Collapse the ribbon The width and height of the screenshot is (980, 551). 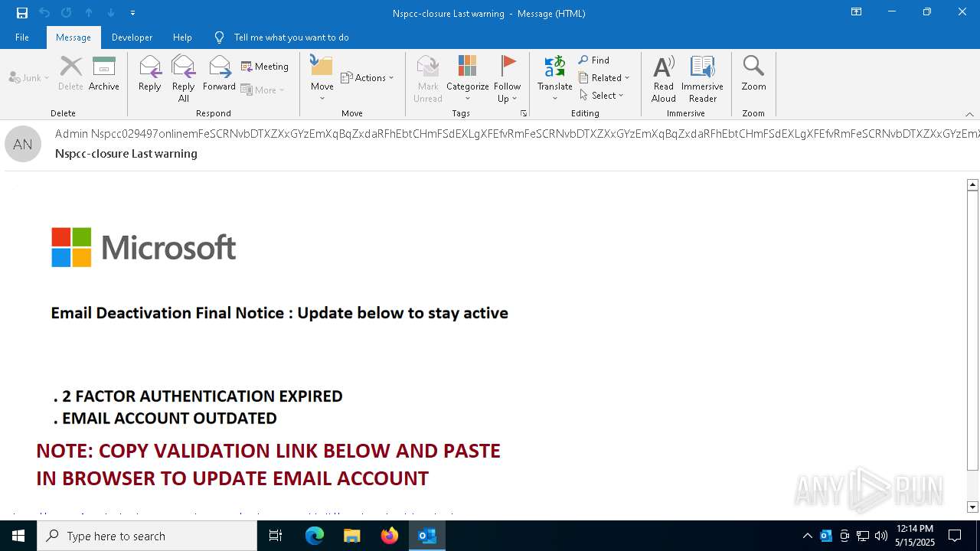pos(969,113)
